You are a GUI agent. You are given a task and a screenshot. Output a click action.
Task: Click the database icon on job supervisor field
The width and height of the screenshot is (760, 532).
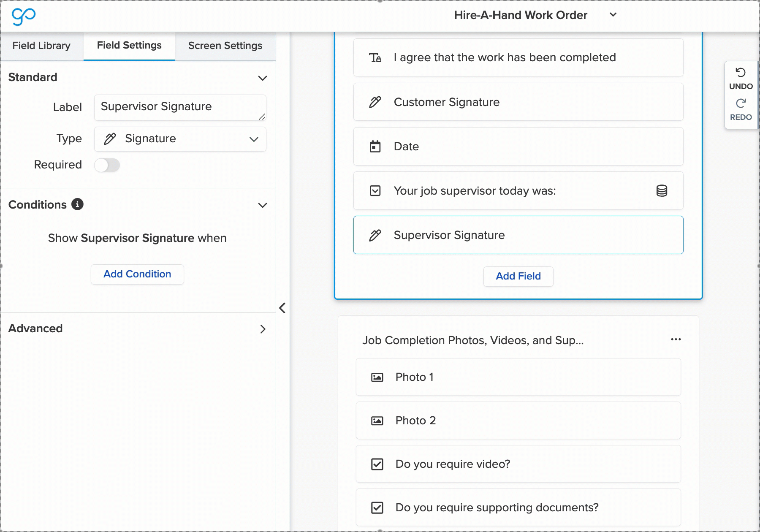662,191
